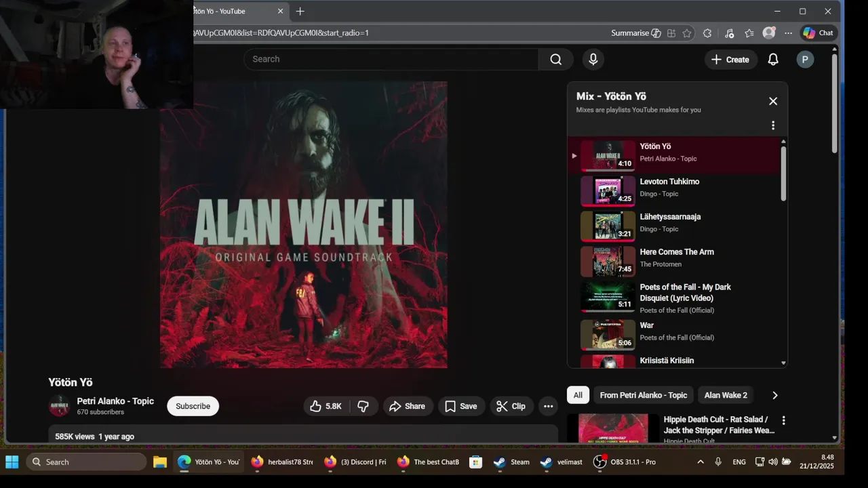Image resolution: width=868 pixels, height=488 pixels.
Task: Open Edge media control music icon
Action: (x=729, y=33)
